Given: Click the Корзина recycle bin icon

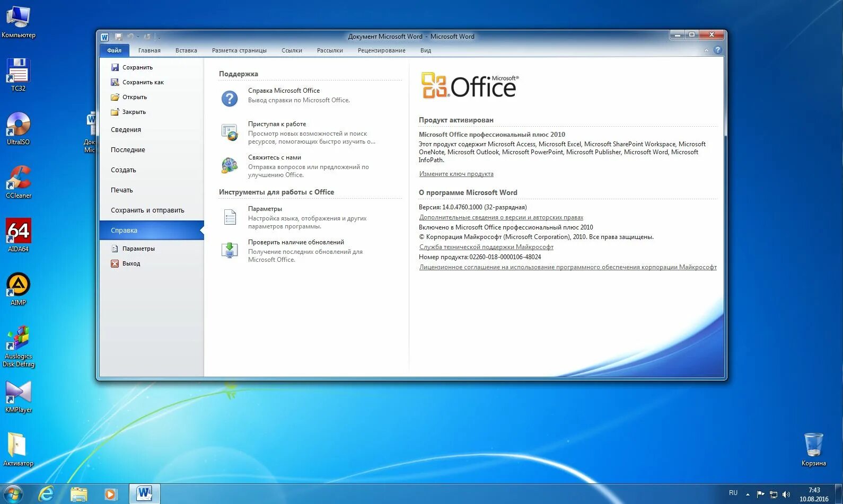Looking at the screenshot, I should (814, 449).
